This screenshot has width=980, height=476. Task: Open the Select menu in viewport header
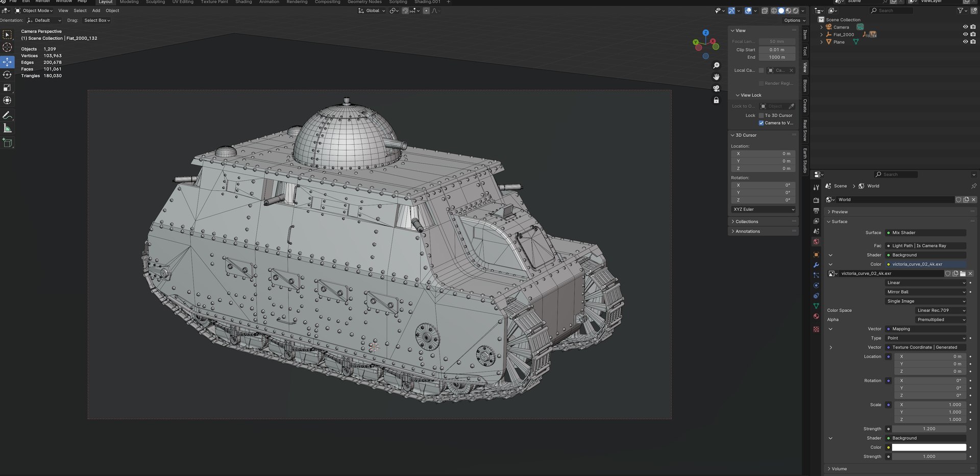coord(80,11)
